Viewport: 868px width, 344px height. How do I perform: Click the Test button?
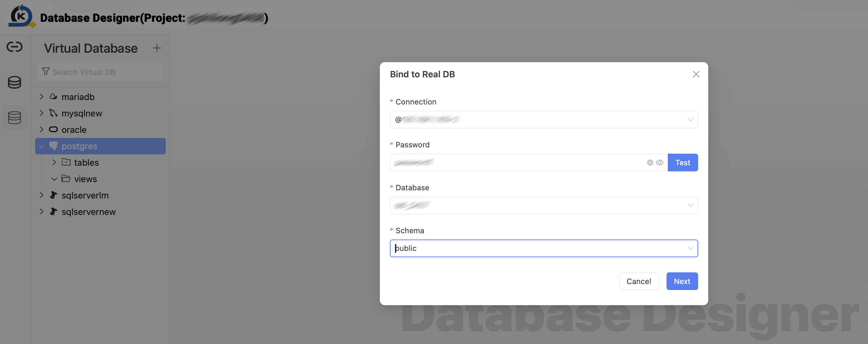683,163
